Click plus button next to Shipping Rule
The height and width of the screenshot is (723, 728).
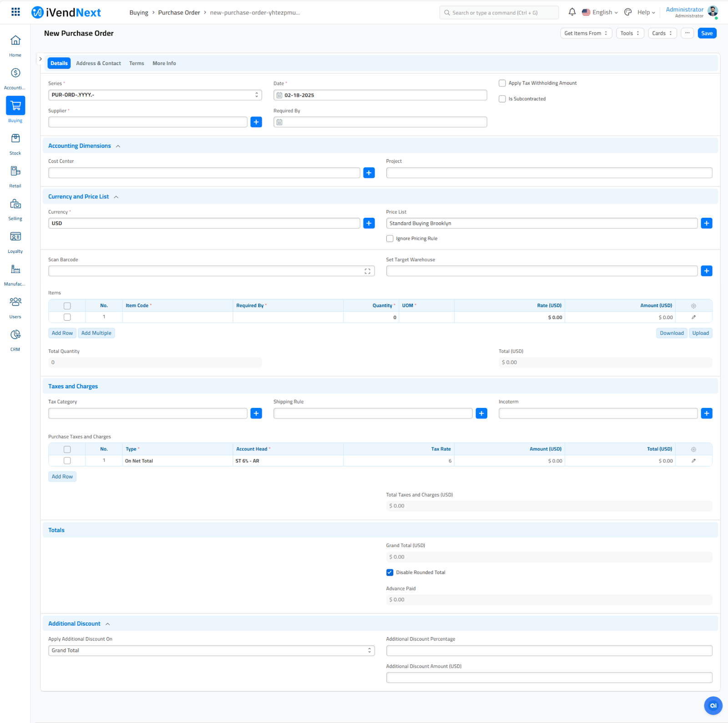point(481,413)
